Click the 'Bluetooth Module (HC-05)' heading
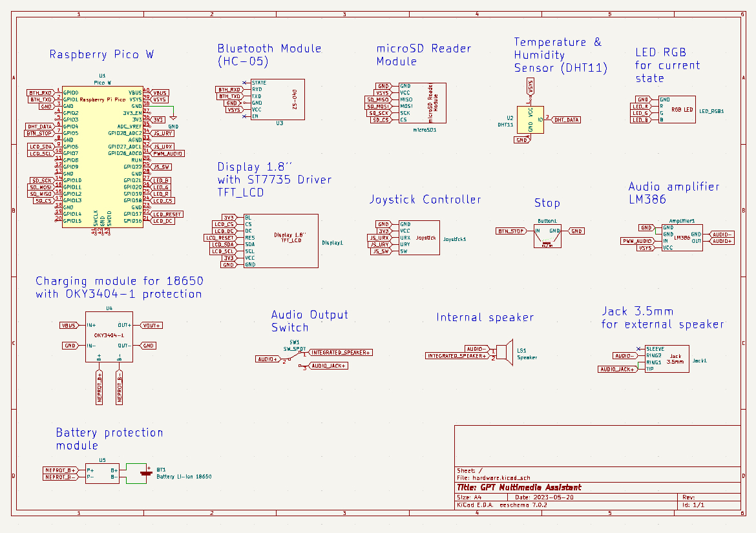The image size is (756, 533). (269, 55)
